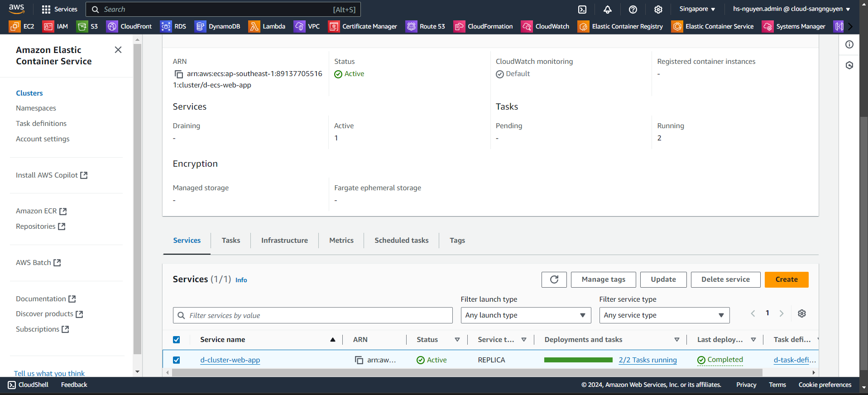Image resolution: width=868 pixels, height=395 pixels.
Task: Open Certificate Manager shortcut
Action: pos(363,26)
